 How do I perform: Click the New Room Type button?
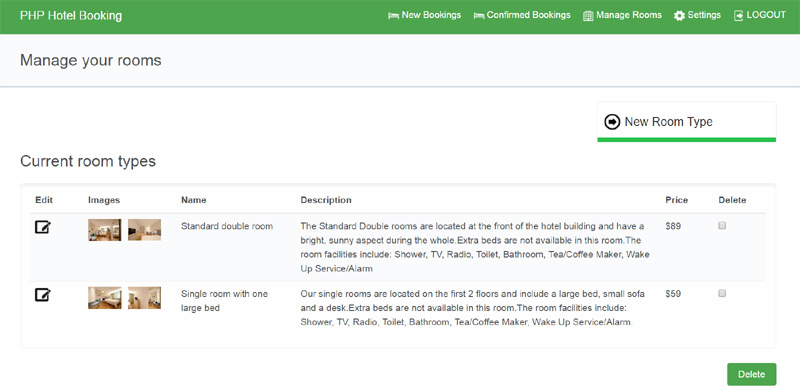coord(687,122)
